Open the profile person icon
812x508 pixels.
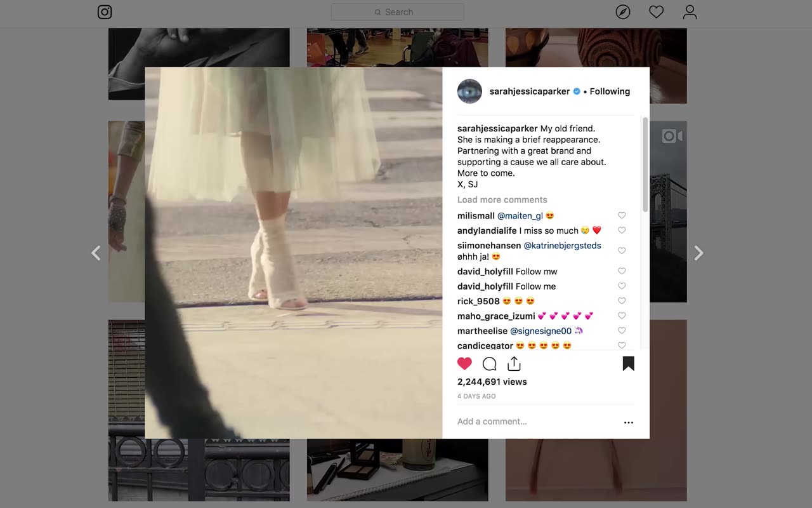click(690, 12)
